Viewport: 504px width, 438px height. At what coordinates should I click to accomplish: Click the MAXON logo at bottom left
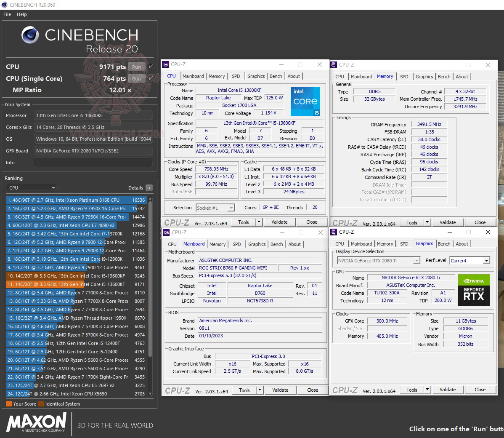pos(36,423)
